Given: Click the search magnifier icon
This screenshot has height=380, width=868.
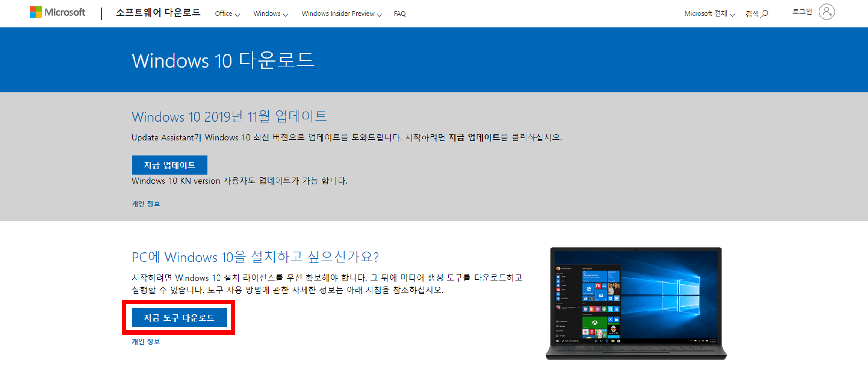Looking at the screenshot, I should pyautogui.click(x=765, y=14).
